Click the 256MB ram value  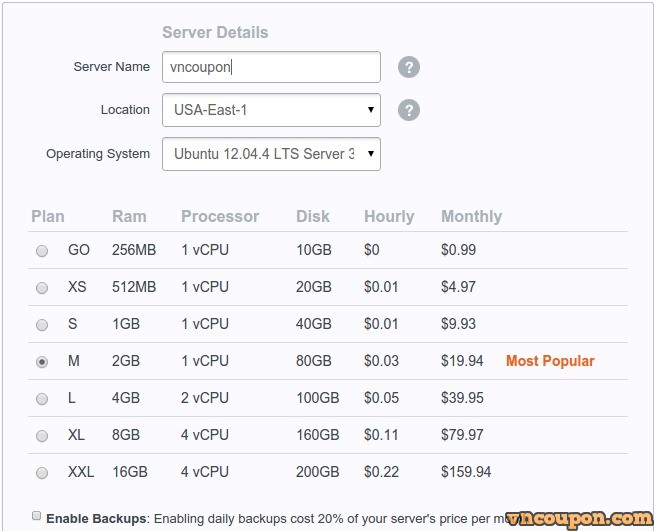(134, 250)
